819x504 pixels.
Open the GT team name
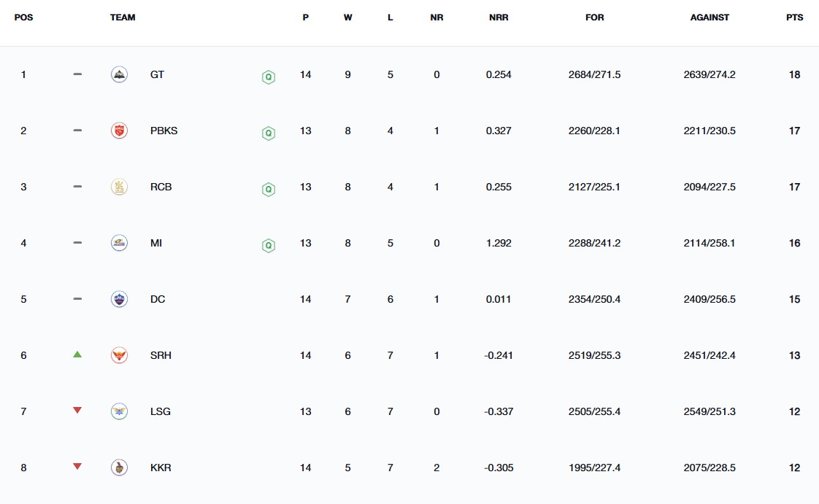(x=157, y=74)
